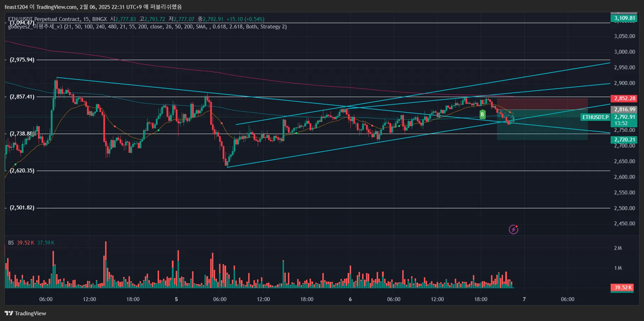This screenshot has width=644, height=321.
Task: Select the godeyes2 indicator legend line
Action: coord(147,27)
